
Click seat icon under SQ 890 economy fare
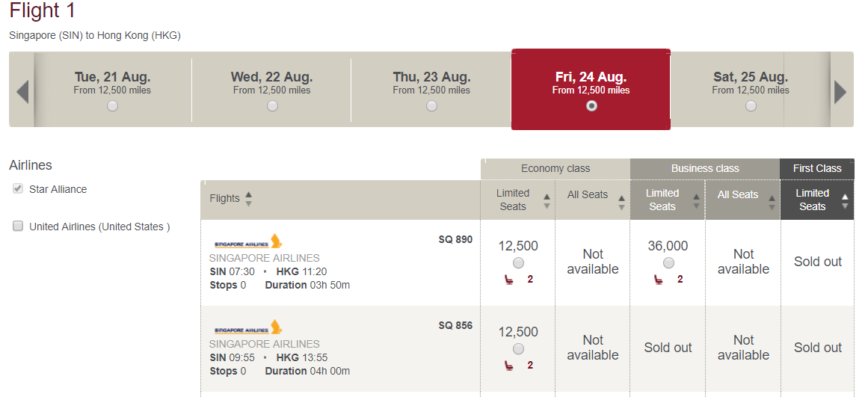508,280
